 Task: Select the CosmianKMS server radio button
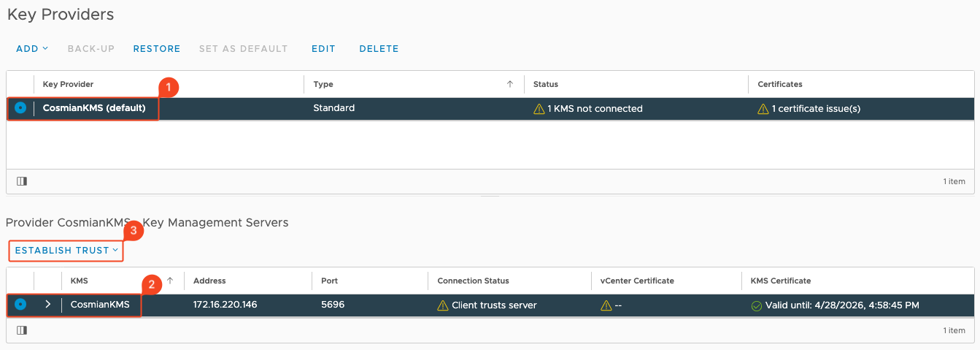point(20,305)
